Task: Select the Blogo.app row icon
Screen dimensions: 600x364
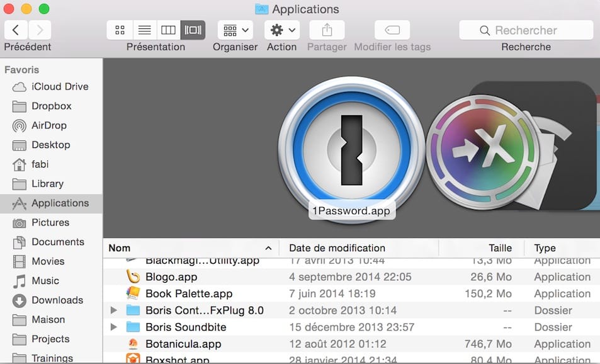Action: (133, 276)
